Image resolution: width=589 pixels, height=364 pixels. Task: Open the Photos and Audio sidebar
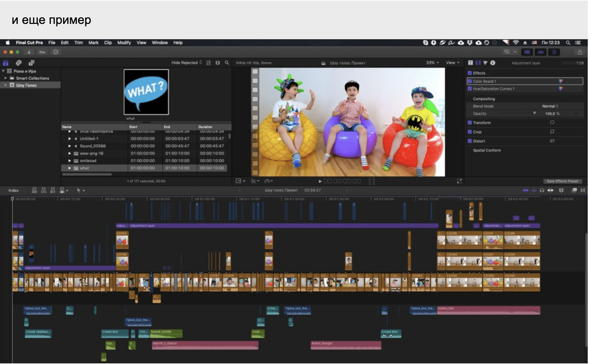point(19,63)
